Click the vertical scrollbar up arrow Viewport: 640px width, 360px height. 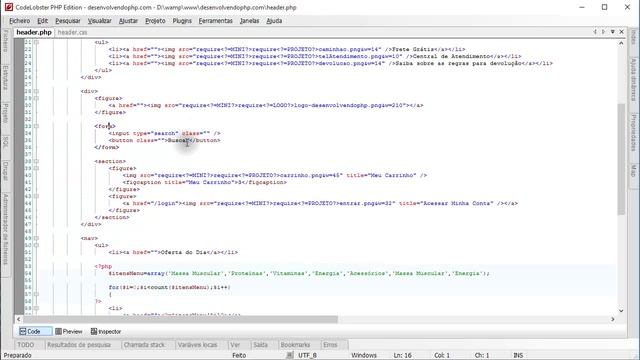point(621,43)
